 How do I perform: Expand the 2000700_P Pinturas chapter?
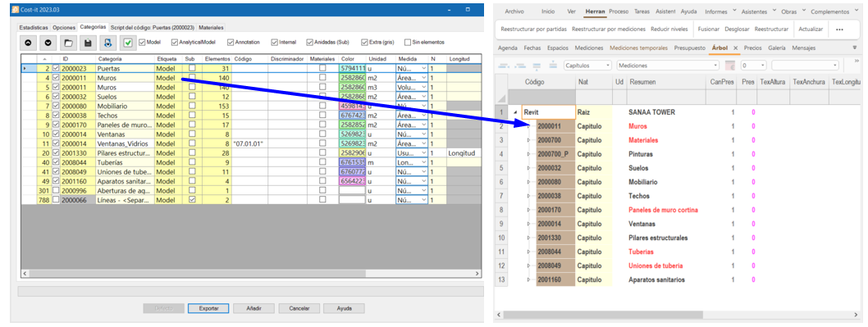pos(528,154)
